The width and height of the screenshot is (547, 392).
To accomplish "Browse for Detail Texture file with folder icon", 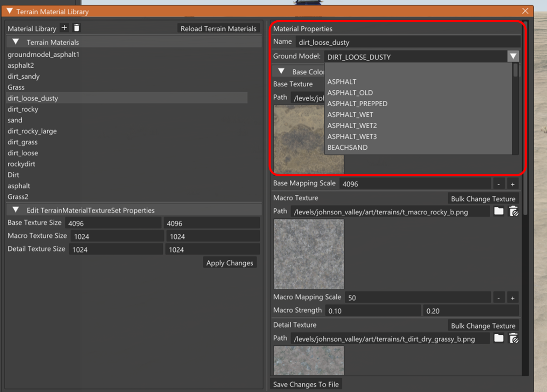I will coord(499,338).
